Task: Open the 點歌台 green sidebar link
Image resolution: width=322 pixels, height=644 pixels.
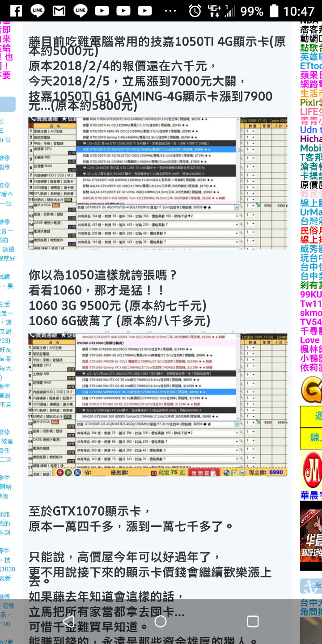Action: click(311, 48)
